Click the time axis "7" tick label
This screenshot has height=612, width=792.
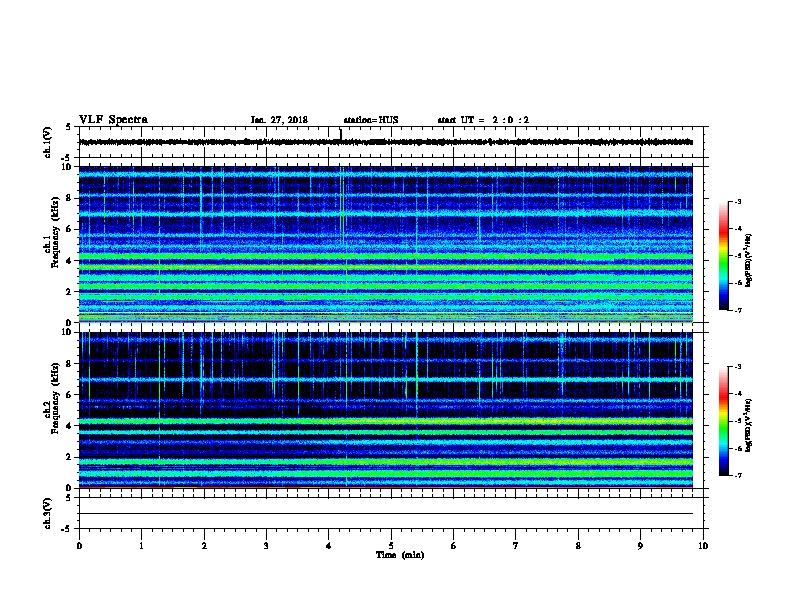point(516,546)
